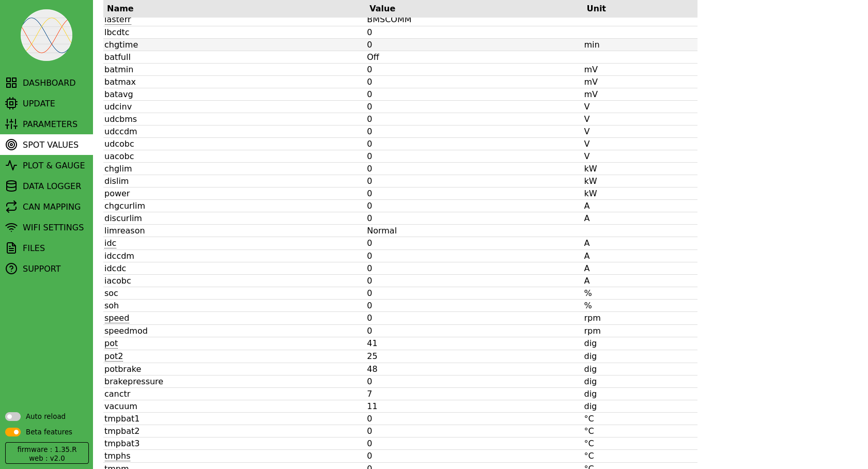This screenshot has width=868, height=469.
Task: Click the Value column header
Action: 382,8
